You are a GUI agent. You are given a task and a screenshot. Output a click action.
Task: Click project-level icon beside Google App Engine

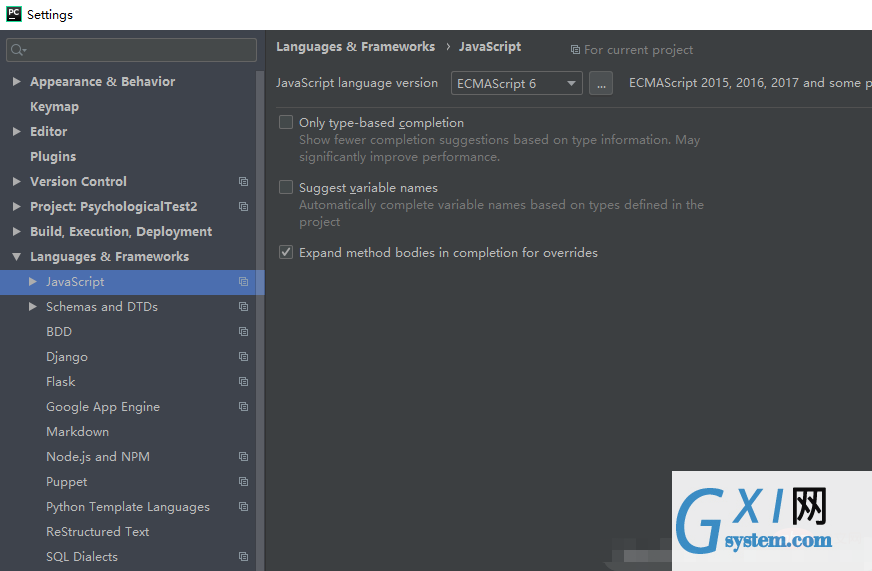[x=243, y=407]
